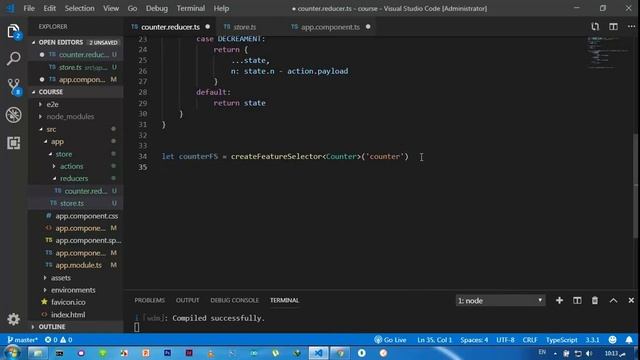Screen dimensions: 640x360
Task: Change line ending via CRLF
Action: (530, 340)
